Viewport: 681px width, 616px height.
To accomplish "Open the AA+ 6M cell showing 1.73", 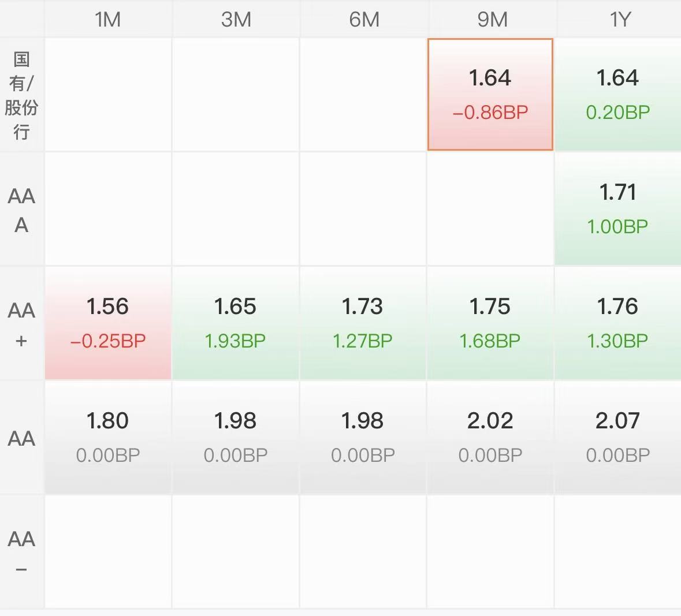I will click(x=363, y=323).
